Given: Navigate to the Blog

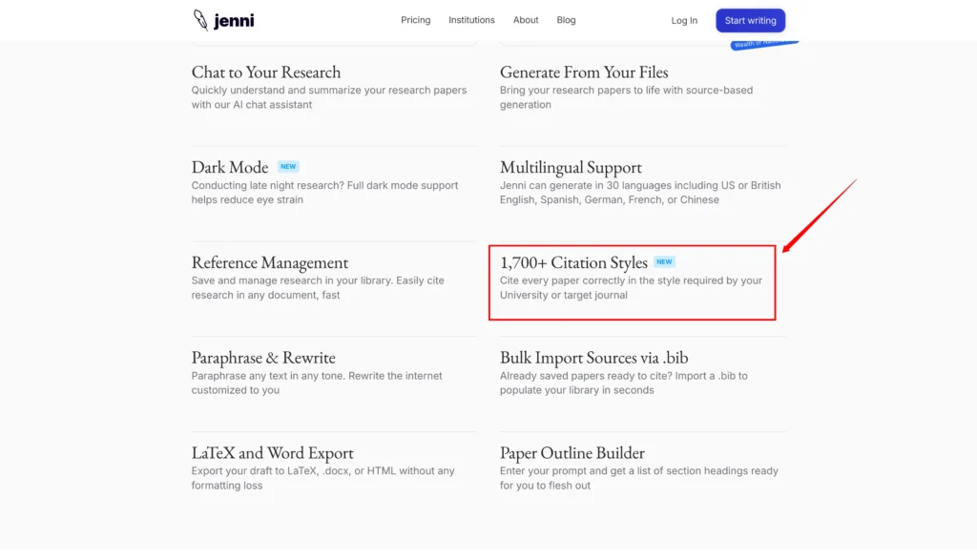Looking at the screenshot, I should (x=566, y=20).
